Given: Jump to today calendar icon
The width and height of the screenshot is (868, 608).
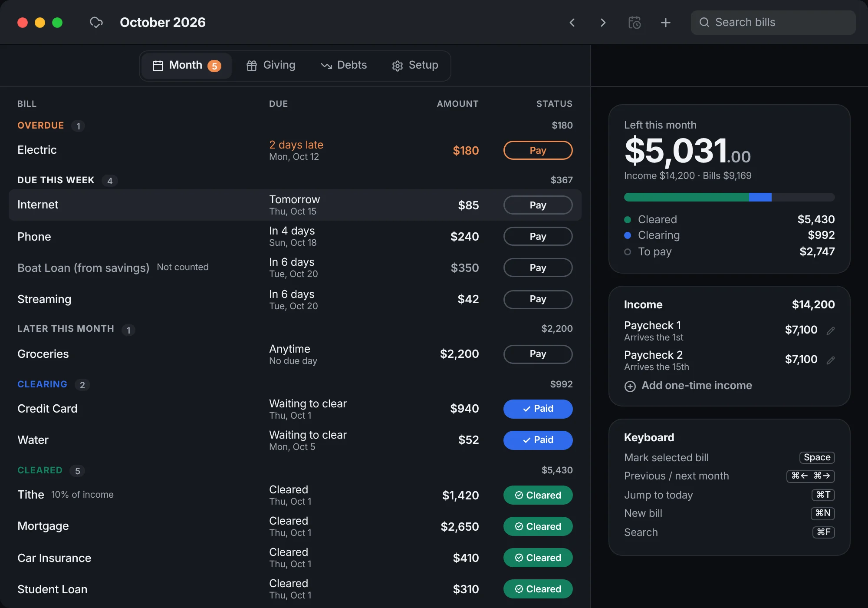Looking at the screenshot, I should coord(635,23).
